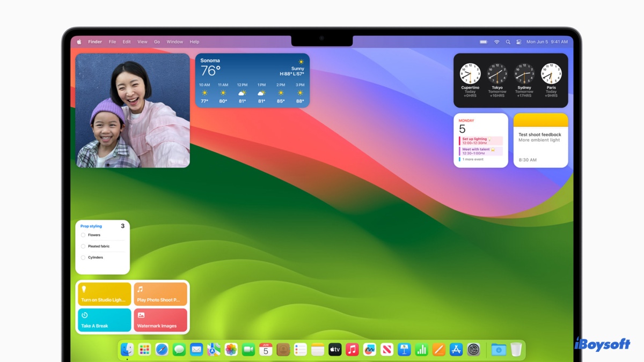
Task: Open Safari from the dock
Action: [162, 350]
